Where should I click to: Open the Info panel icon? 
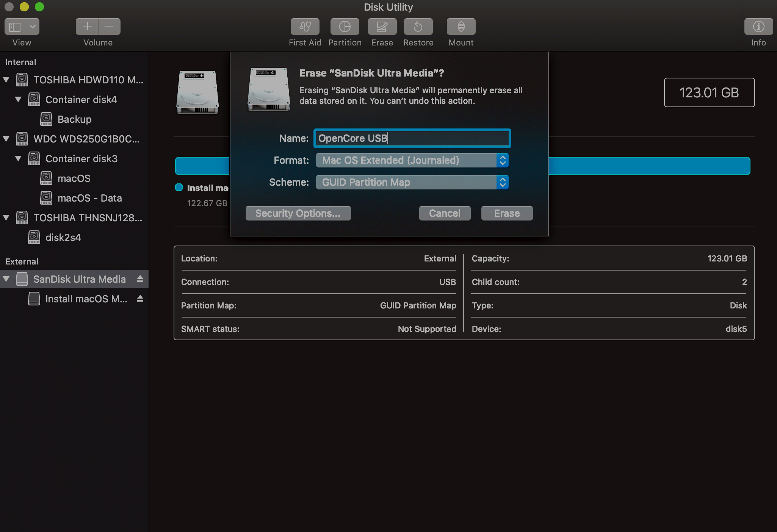[758, 27]
